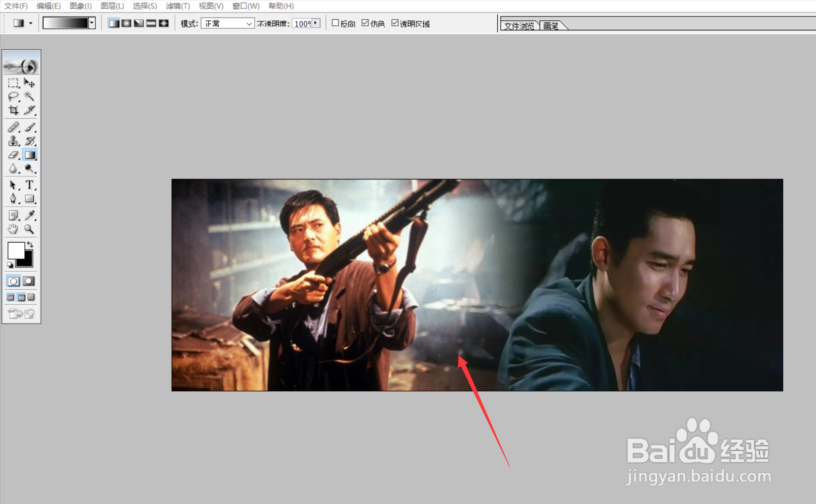This screenshot has width=816, height=504.
Task: Open the tool preset picker dropdown
Action: click(31, 23)
